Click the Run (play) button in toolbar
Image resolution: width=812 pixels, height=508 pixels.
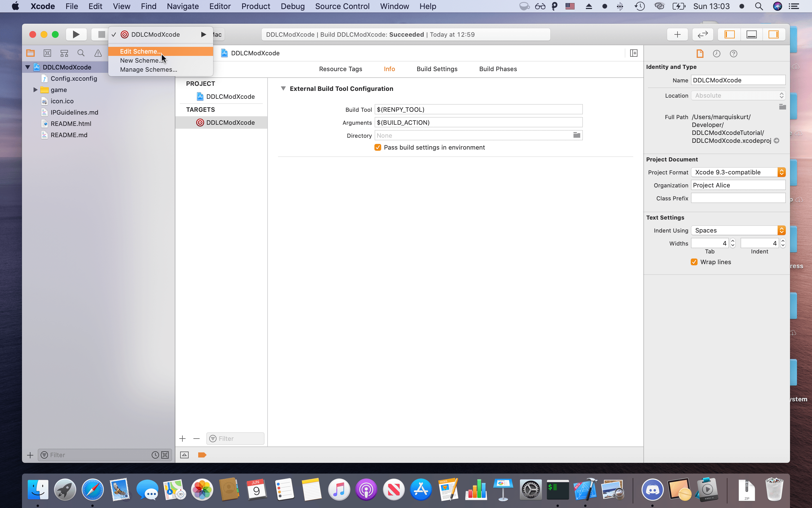click(76, 34)
